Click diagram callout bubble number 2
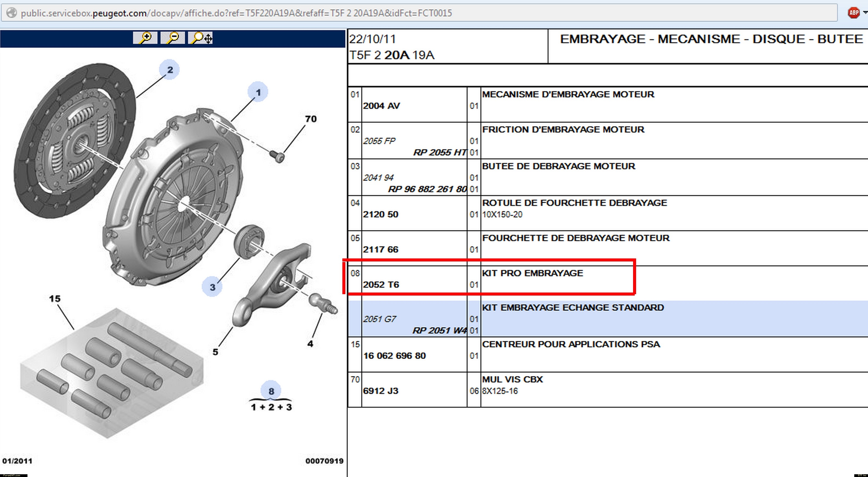The height and width of the screenshot is (477, 868). tap(170, 70)
